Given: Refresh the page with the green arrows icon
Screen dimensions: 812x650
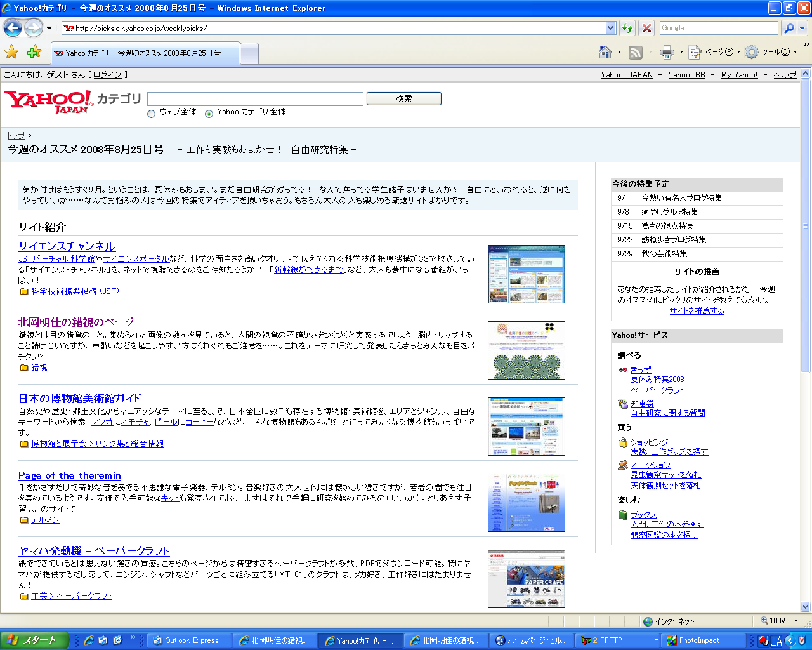Looking at the screenshot, I should point(627,28).
